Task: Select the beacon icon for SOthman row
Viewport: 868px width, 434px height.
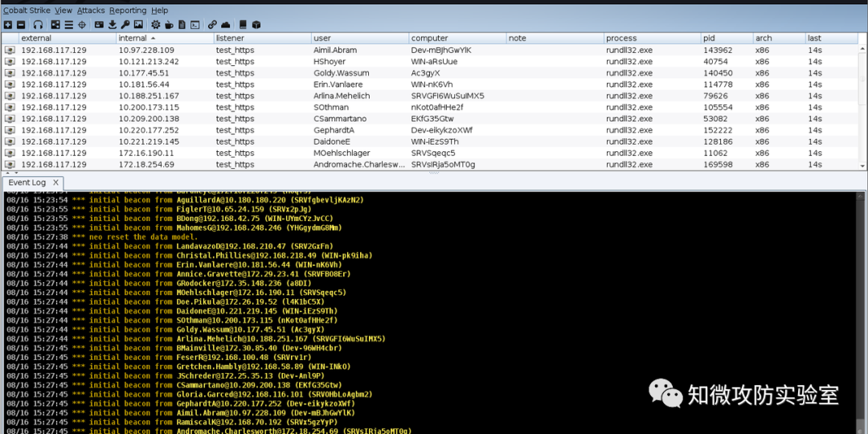Action: click(10, 108)
